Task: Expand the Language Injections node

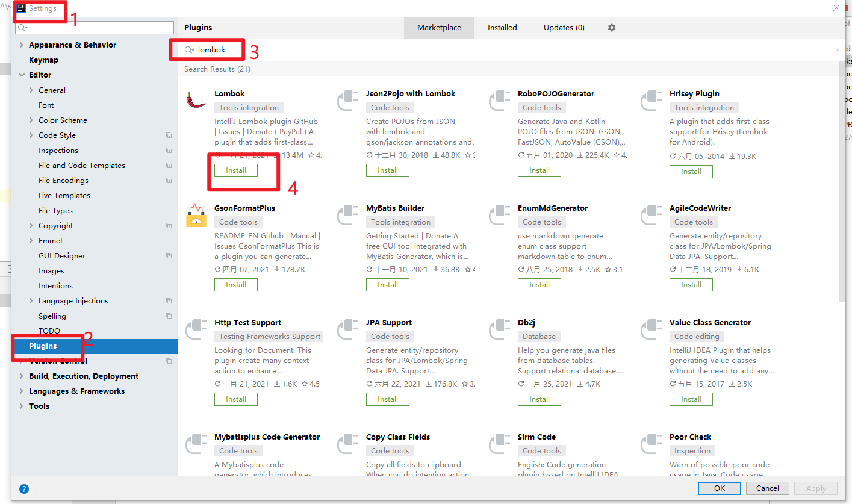Action: pos(31,301)
